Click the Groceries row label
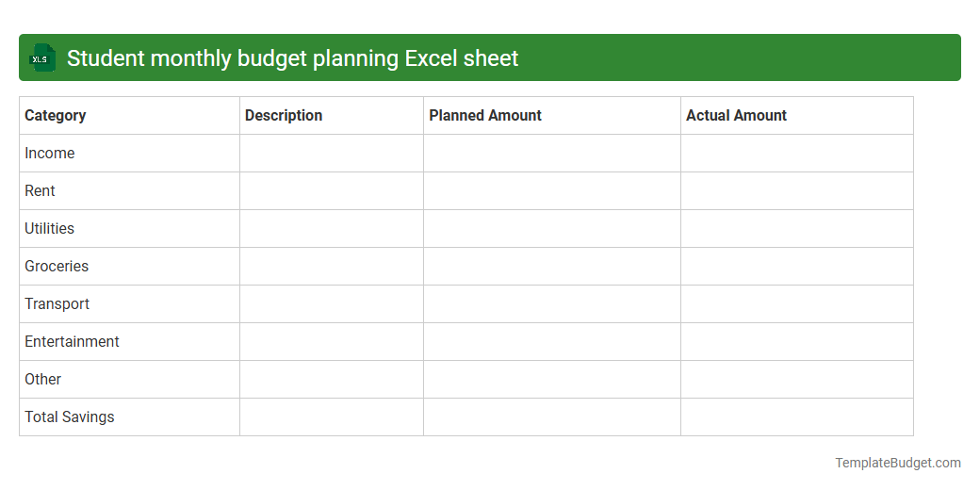Screen dimensions: 980x490 click(x=57, y=267)
